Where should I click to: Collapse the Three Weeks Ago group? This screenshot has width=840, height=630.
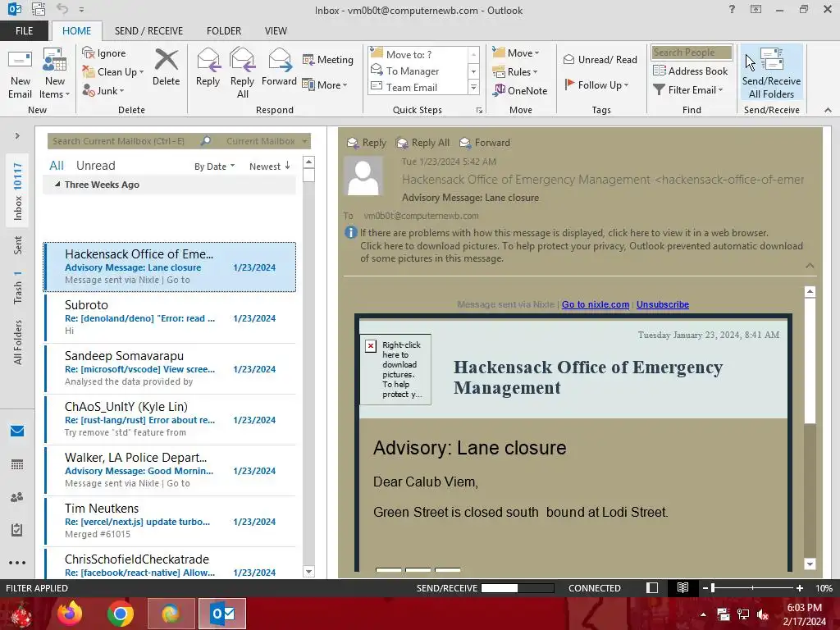pos(57,185)
